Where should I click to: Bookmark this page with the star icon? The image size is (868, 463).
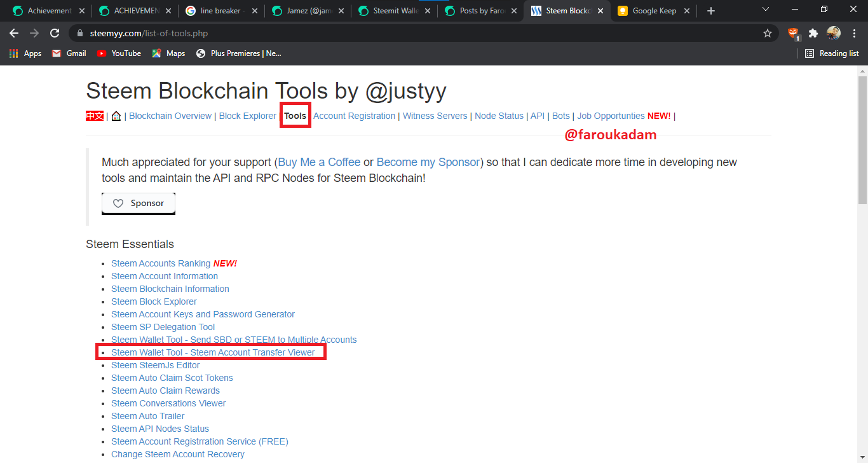coord(768,33)
